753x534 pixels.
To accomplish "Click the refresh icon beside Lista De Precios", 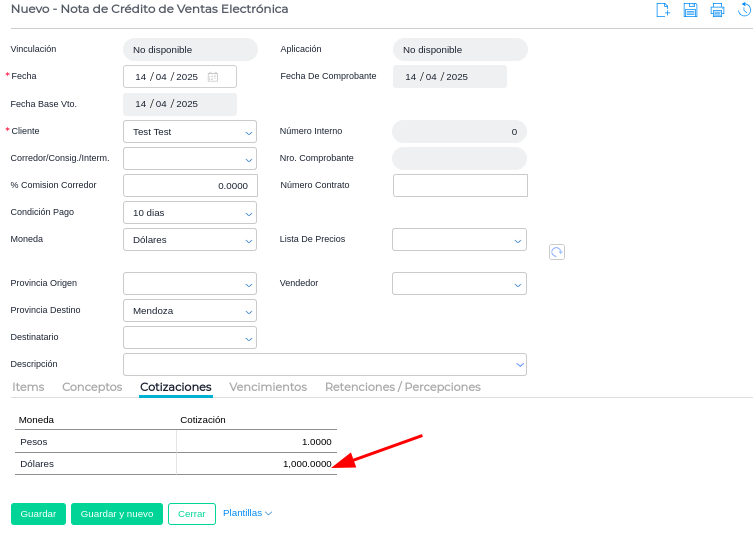I will pos(557,252).
